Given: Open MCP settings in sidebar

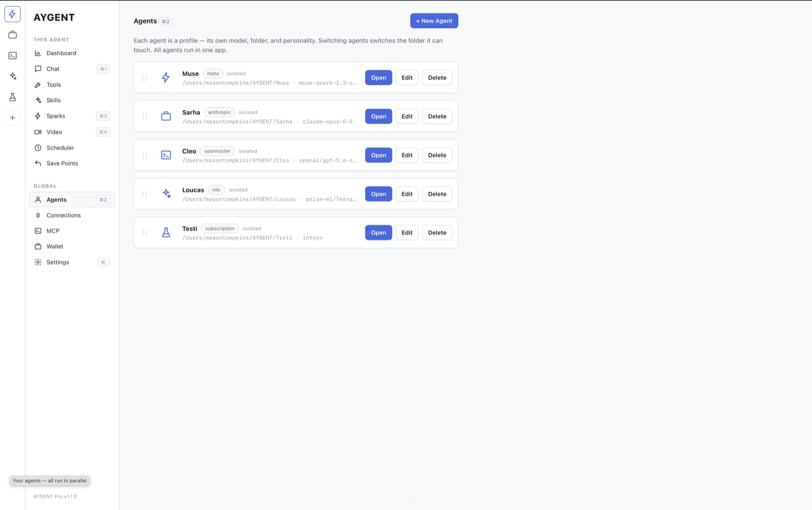Looking at the screenshot, I should [x=72, y=231].
